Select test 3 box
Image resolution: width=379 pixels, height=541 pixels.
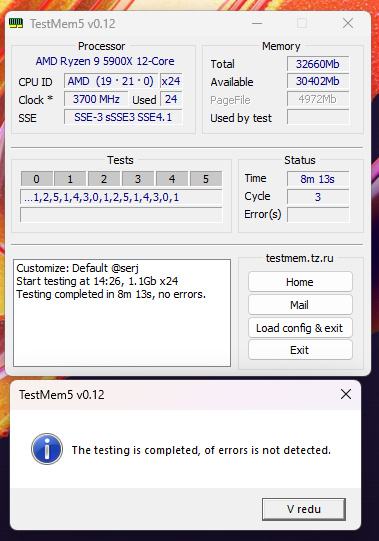(138, 179)
